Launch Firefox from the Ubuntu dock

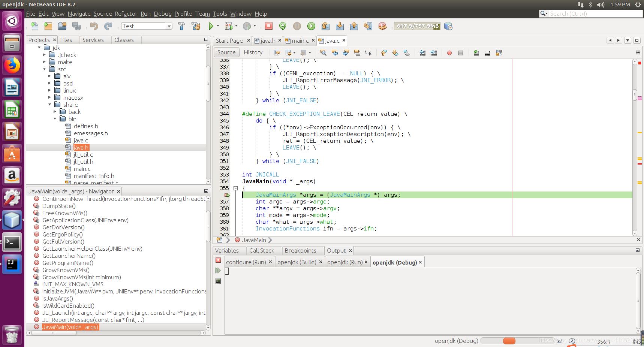coord(12,66)
